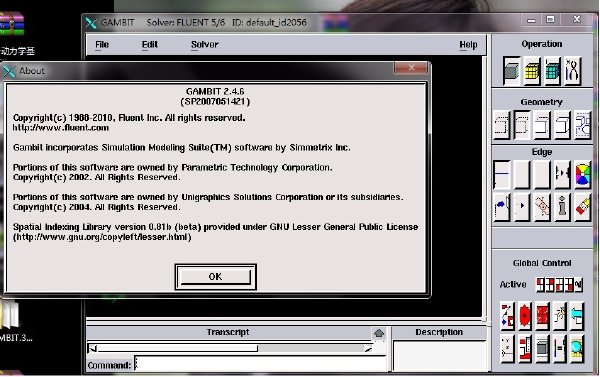
Task: Click the GAMBIT 2.4.6 version text
Action: (215, 91)
